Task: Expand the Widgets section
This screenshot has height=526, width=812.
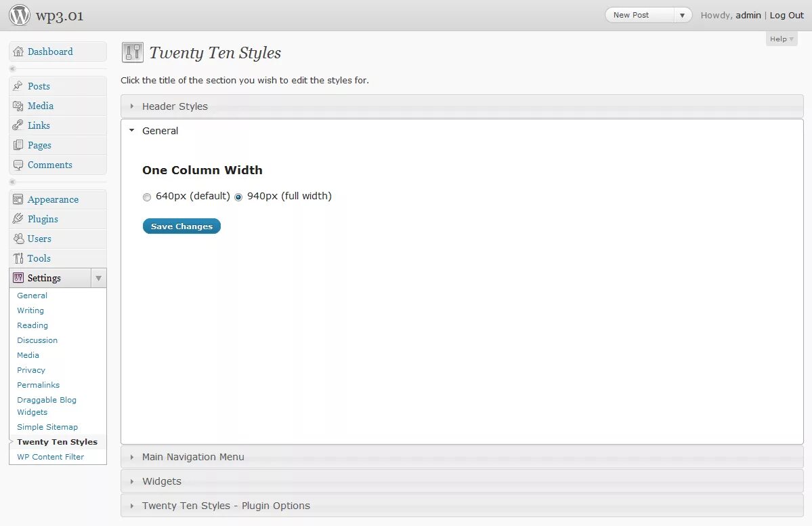Action: [462, 481]
